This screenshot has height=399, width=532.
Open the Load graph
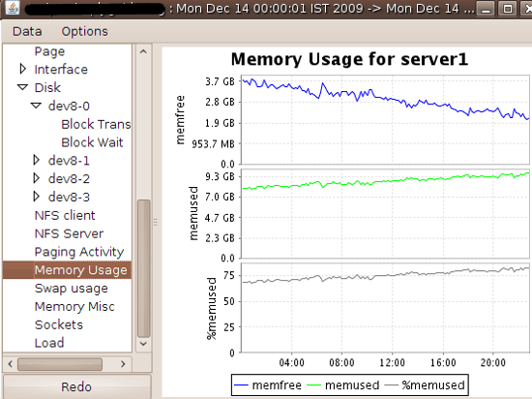[49, 343]
